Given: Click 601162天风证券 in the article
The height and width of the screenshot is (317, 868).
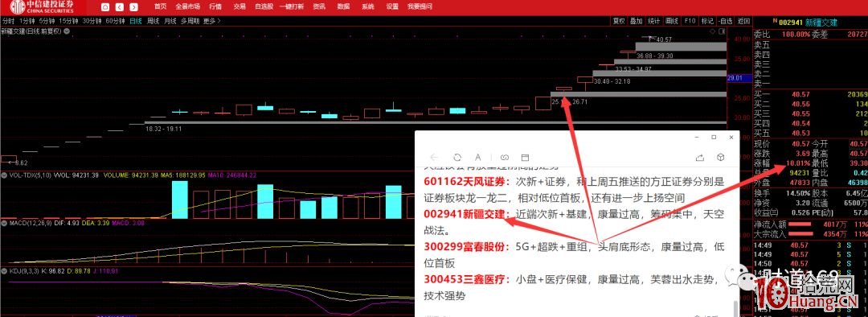Looking at the screenshot, I should coord(466,181).
